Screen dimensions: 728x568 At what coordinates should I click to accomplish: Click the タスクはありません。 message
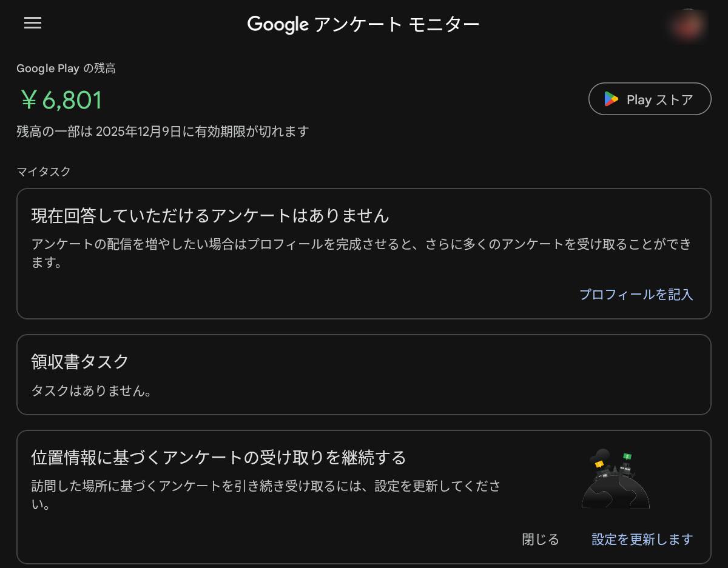[x=91, y=391]
